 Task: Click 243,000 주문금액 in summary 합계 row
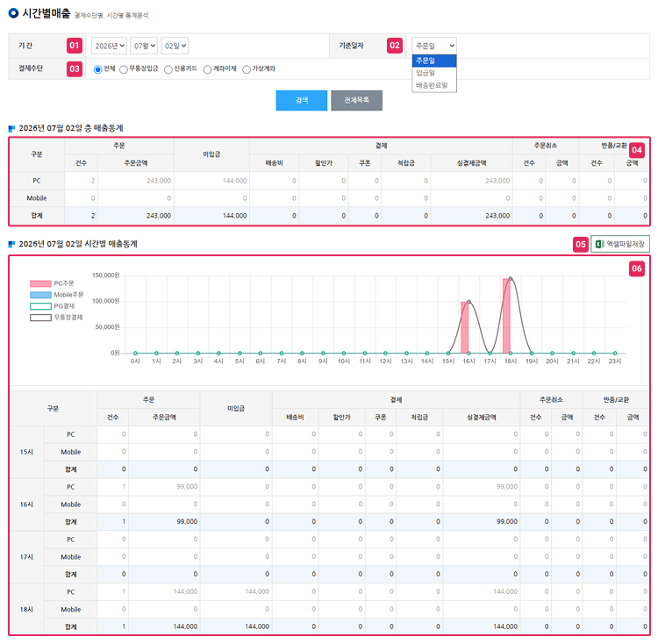[159, 216]
